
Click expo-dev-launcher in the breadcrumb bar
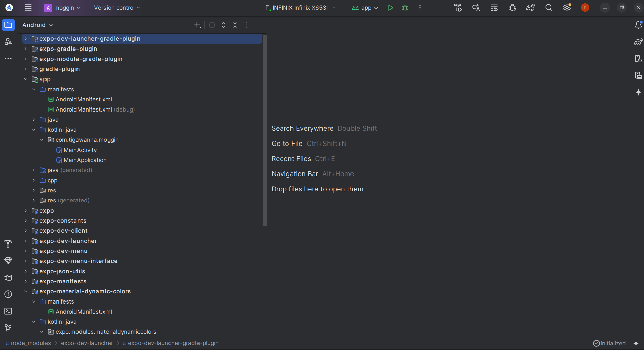point(87,343)
